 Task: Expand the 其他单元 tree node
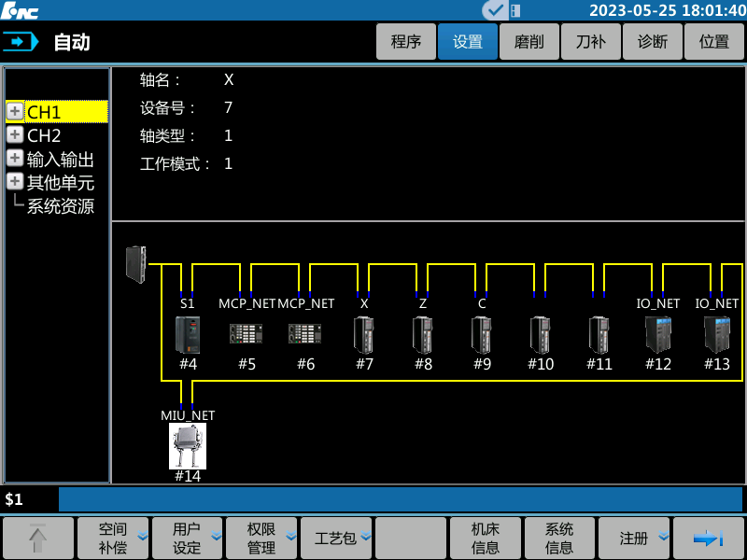15,182
